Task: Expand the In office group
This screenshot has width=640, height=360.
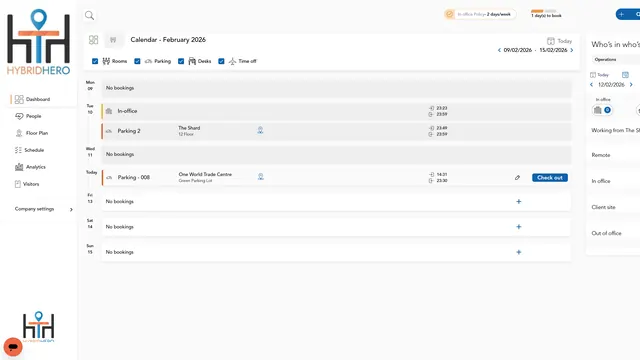Action: tap(601, 181)
